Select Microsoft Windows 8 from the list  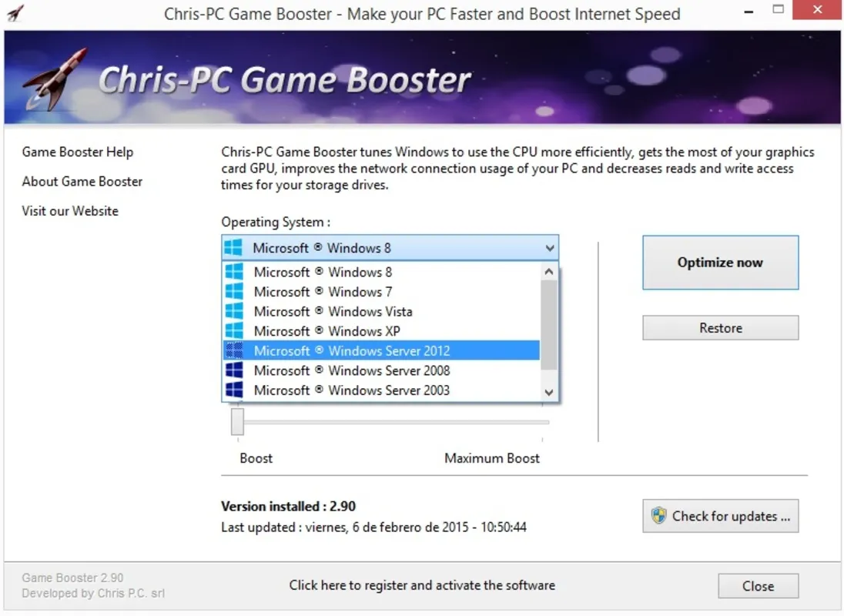click(381, 273)
